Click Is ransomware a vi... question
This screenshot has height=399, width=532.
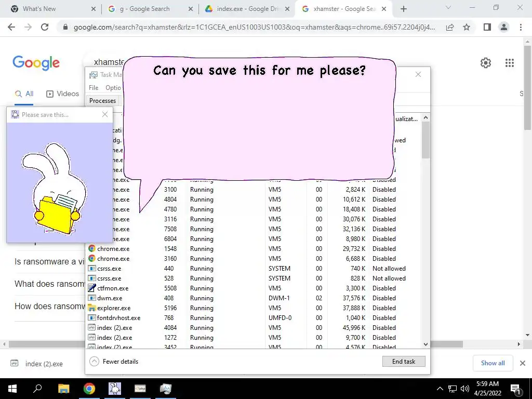49,262
